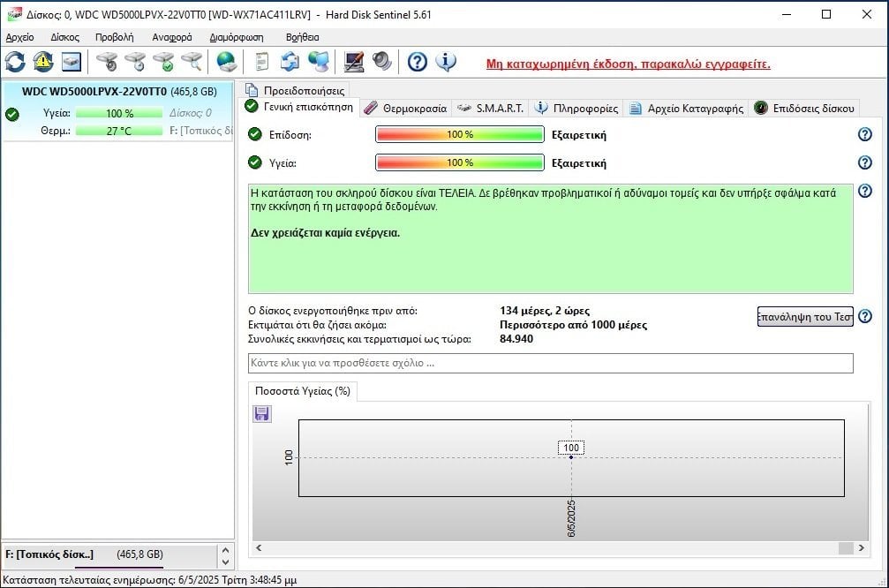The height and width of the screenshot is (588, 889).
Task: Open the Δίσκος menu
Action: tap(64, 37)
